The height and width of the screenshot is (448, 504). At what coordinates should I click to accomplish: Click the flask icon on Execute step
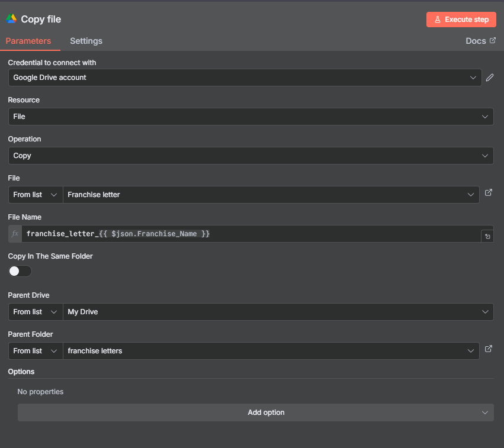pos(438,20)
